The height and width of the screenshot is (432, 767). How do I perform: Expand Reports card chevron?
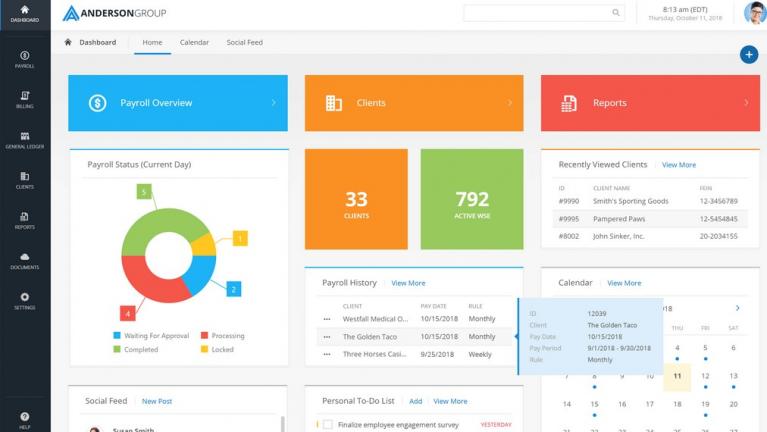(746, 102)
